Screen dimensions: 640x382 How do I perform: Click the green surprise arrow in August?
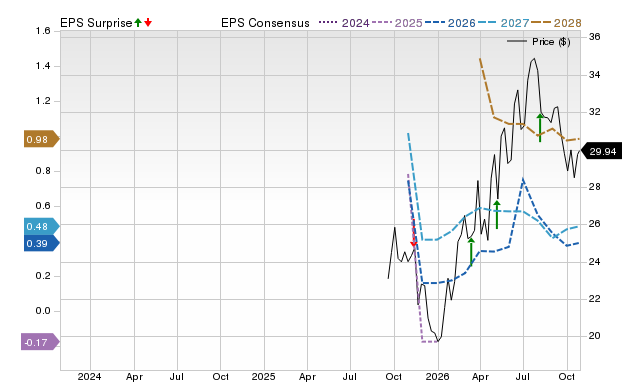(x=540, y=128)
